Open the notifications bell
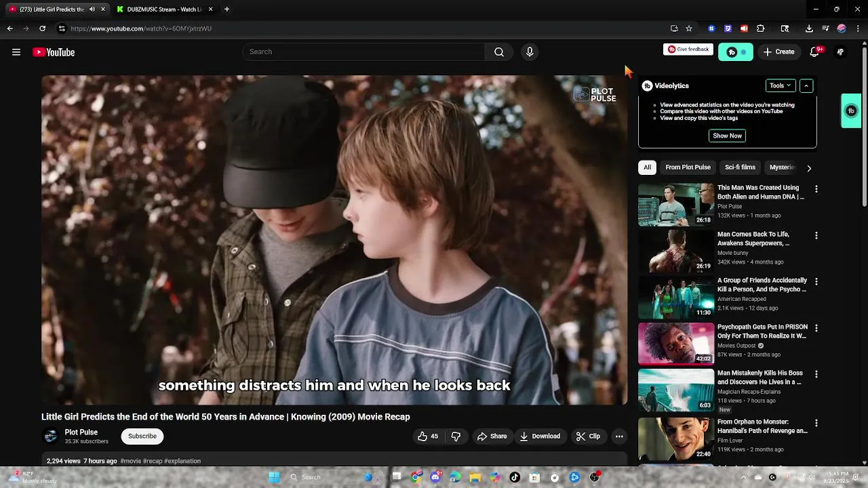 click(815, 52)
